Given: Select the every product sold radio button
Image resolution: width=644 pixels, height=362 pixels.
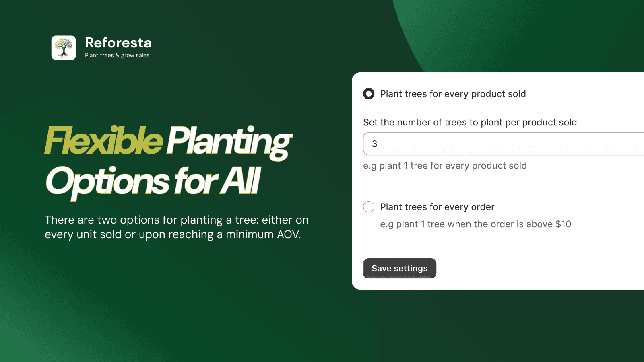Looking at the screenshot, I should 369,94.
